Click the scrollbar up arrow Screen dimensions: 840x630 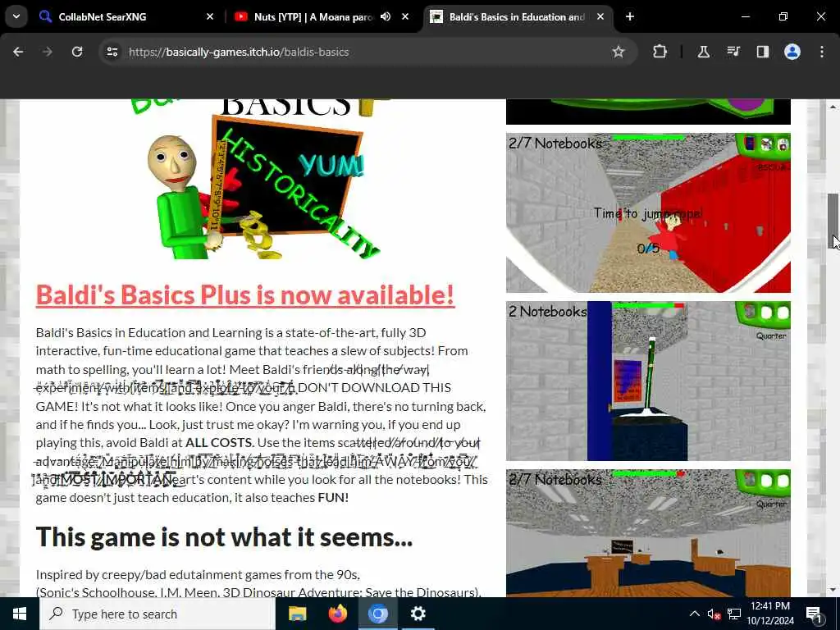[x=833, y=107]
